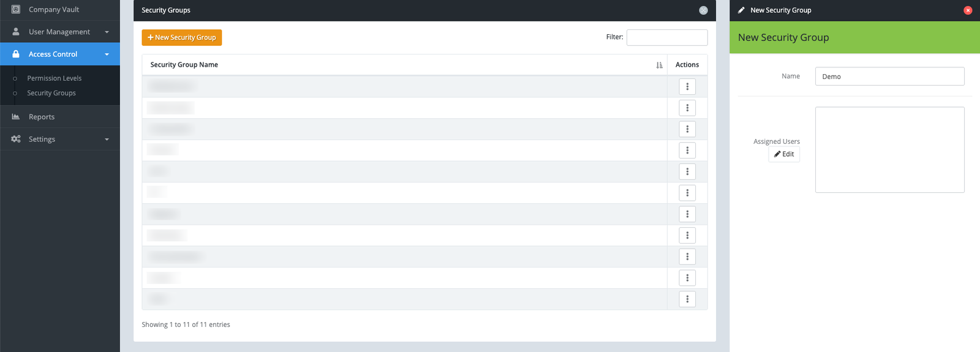Open Permission Levels submenu item
This screenshot has height=352, width=980.
[54, 78]
